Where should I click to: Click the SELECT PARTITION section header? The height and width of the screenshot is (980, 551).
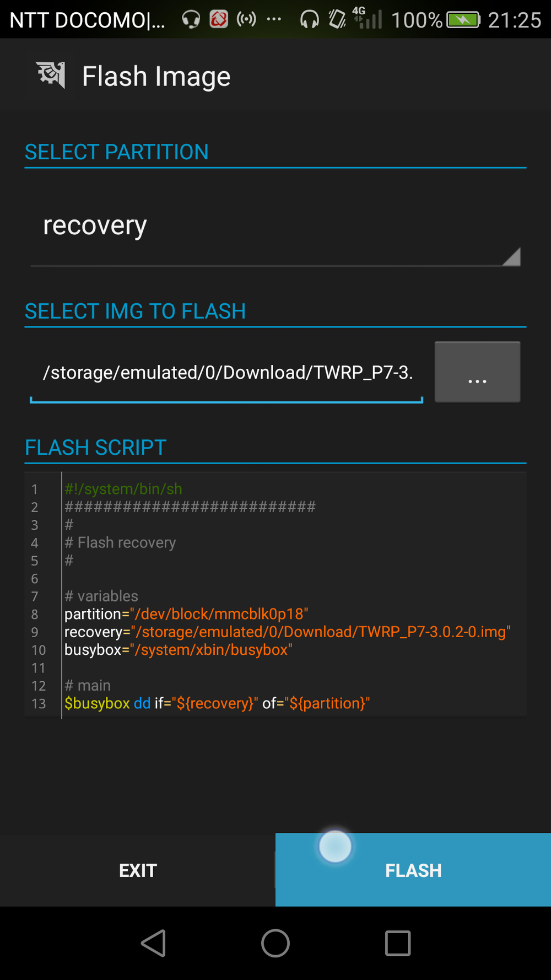tap(117, 152)
